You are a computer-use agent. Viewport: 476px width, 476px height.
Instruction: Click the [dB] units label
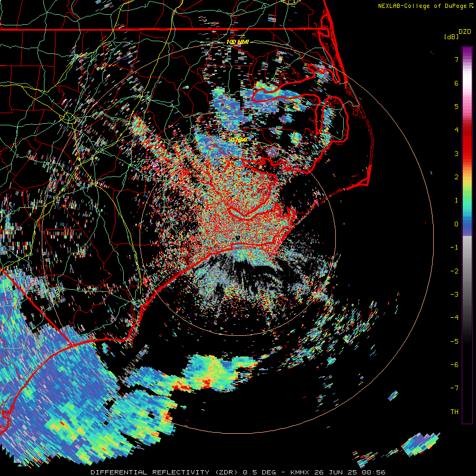pos(451,36)
